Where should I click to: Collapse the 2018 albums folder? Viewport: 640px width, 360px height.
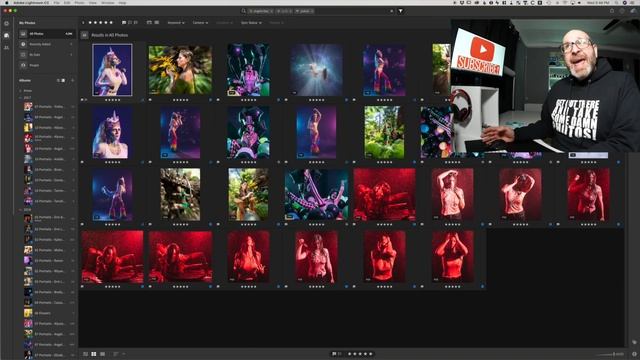(21, 210)
